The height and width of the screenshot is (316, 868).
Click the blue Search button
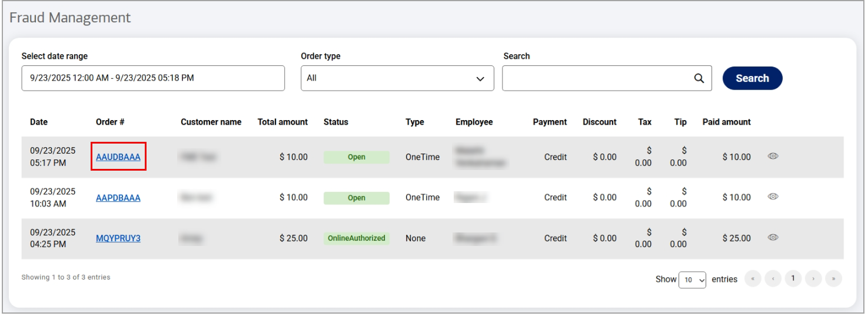752,78
